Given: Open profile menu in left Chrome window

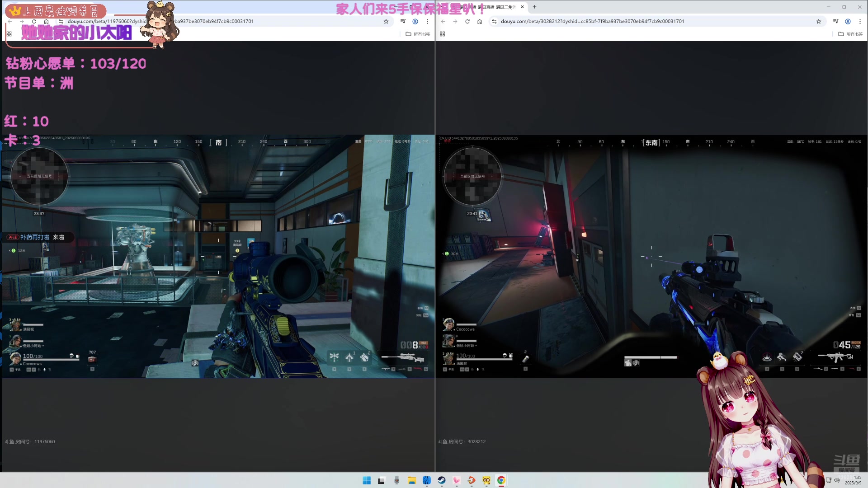Looking at the screenshot, I should pyautogui.click(x=415, y=21).
